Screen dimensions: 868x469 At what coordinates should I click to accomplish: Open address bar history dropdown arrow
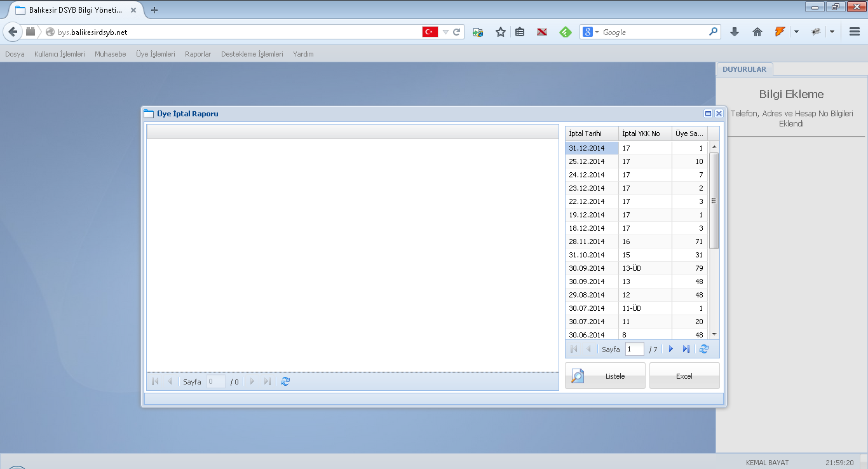click(445, 32)
